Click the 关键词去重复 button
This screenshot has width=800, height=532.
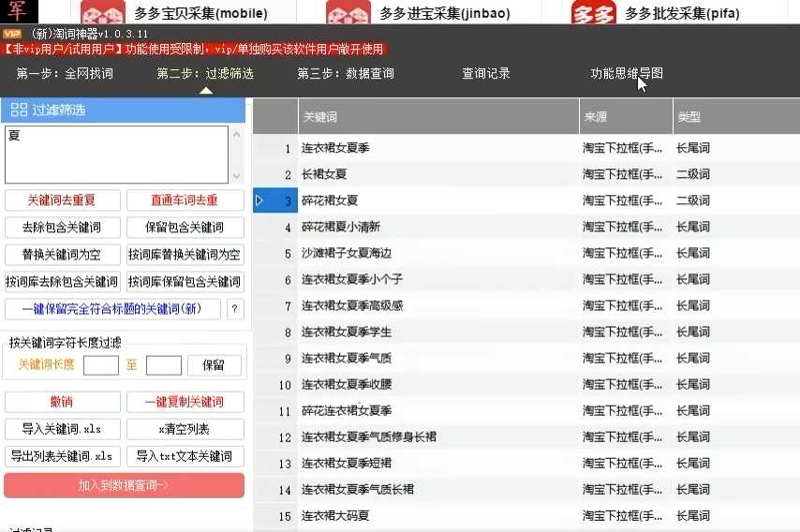click(x=62, y=199)
